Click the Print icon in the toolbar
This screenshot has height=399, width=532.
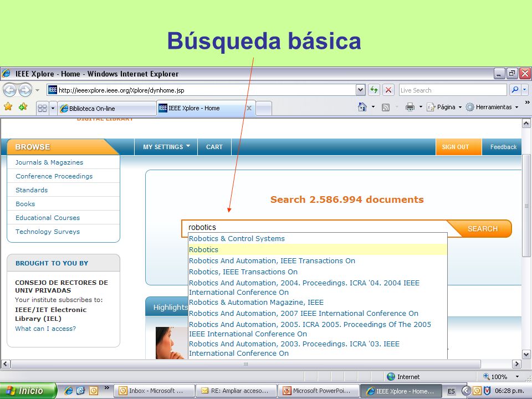pos(410,107)
